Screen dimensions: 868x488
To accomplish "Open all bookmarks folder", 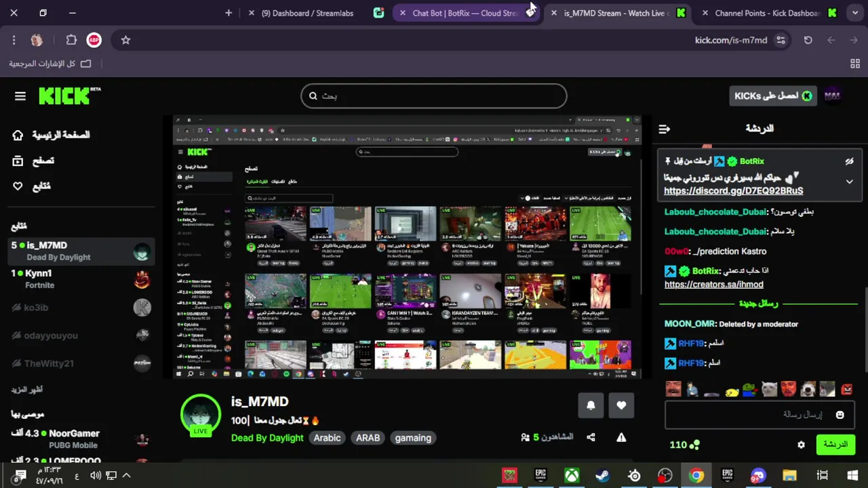I will 50,64.
